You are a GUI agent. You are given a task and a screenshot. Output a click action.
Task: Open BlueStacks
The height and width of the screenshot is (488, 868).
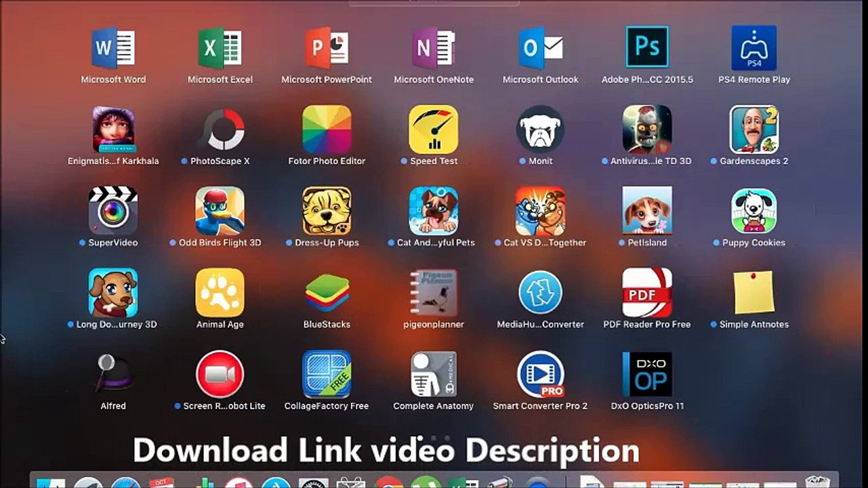pyautogui.click(x=327, y=293)
